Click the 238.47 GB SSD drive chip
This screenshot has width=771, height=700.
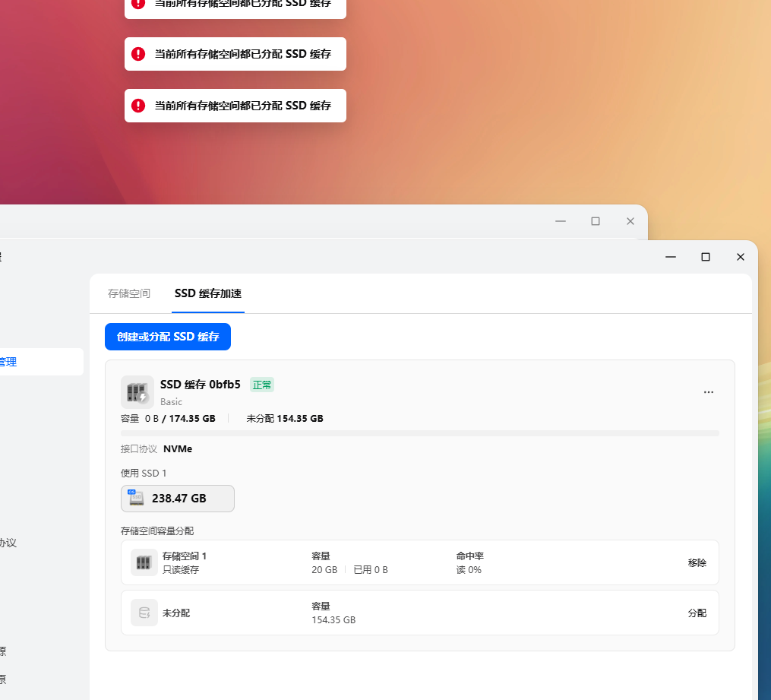[x=178, y=499]
